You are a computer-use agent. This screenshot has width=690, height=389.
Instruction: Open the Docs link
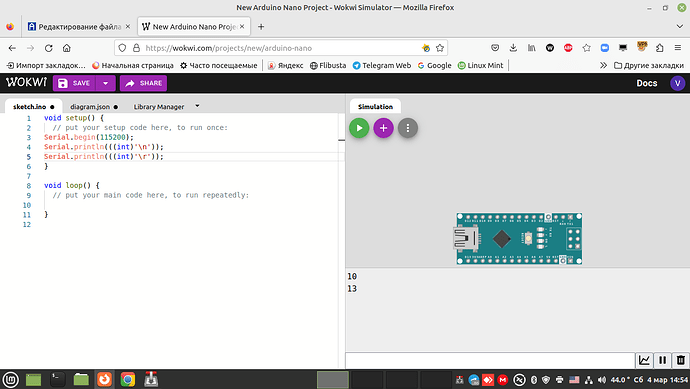click(646, 83)
